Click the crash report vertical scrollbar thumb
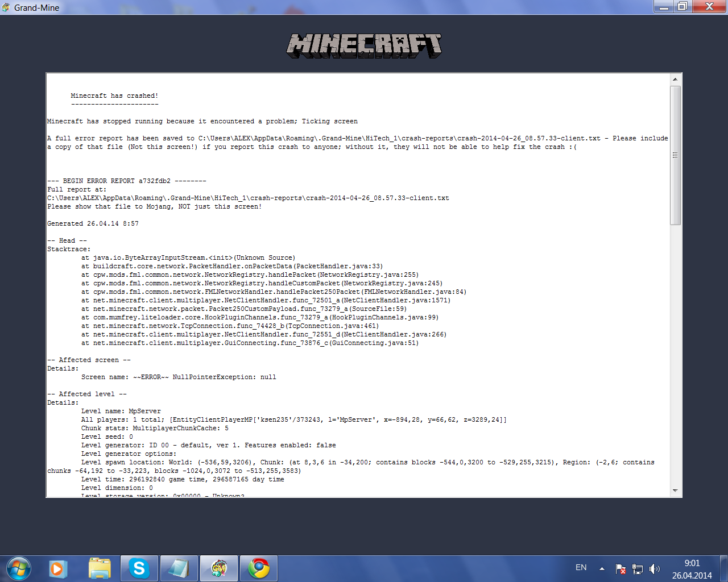Viewport: 728px width, 582px height. tap(675, 155)
